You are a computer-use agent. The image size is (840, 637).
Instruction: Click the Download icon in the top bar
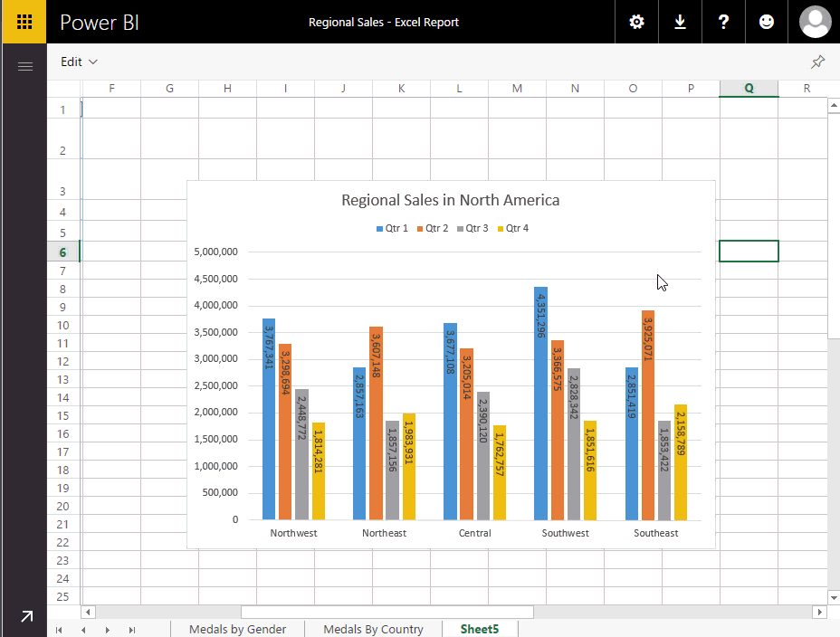tap(680, 22)
